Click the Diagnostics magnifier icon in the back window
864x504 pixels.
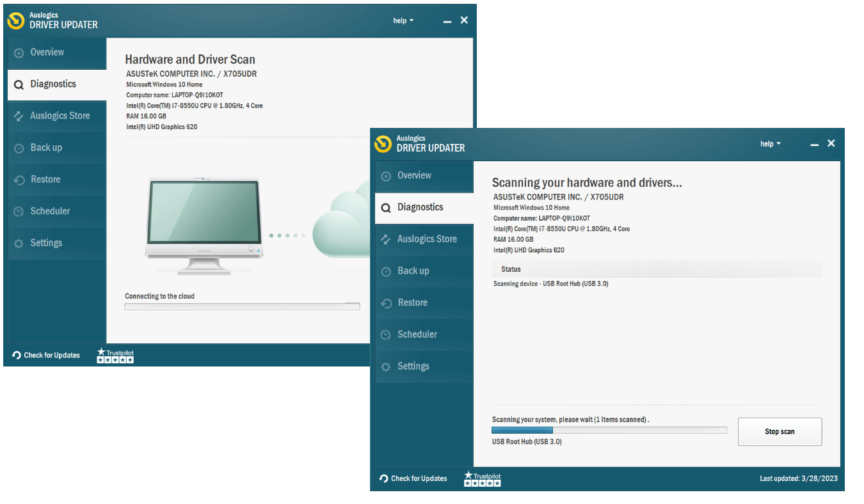[x=19, y=84]
